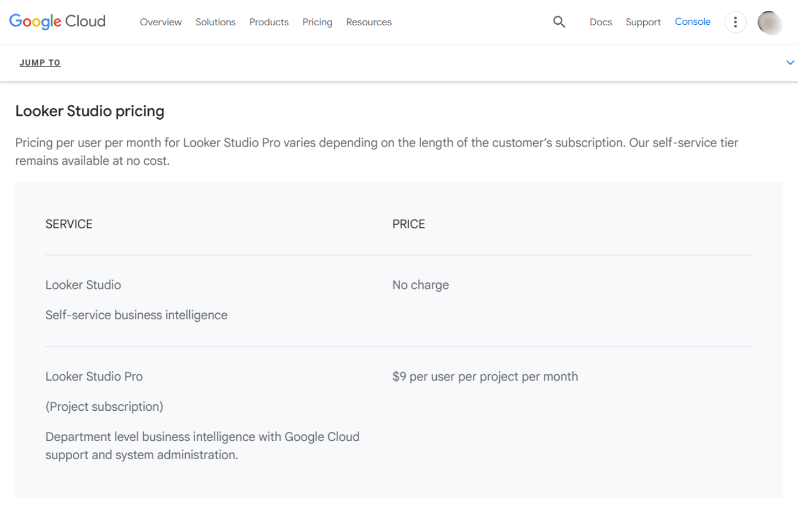Open the Products menu
The image size is (798, 532).
click(x=269, y=22)
